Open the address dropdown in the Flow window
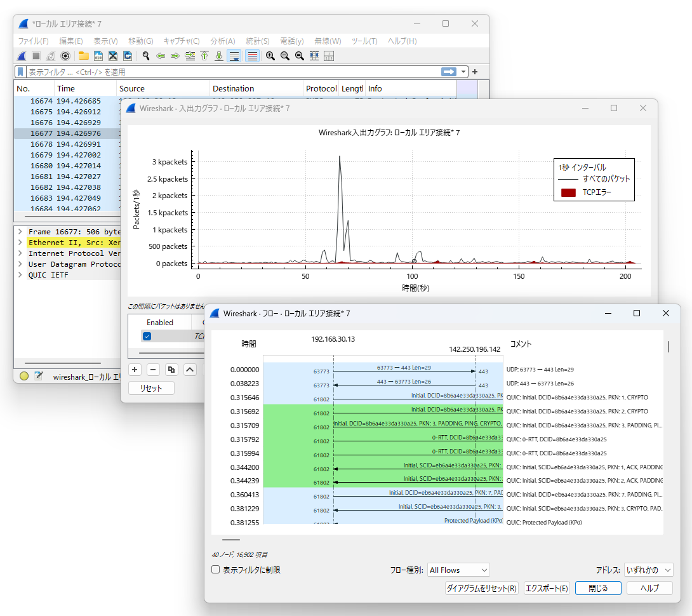The height and width of the screenshot is (616, 692). point(648,570)
